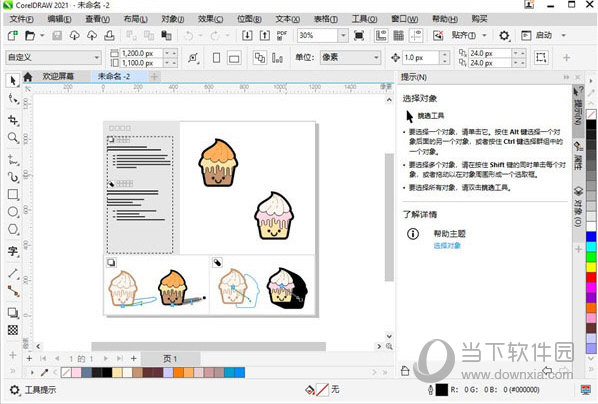Click the vertical scrollbar of canvas
Viewport: 598px width, 404px height.
click(389, 217)
